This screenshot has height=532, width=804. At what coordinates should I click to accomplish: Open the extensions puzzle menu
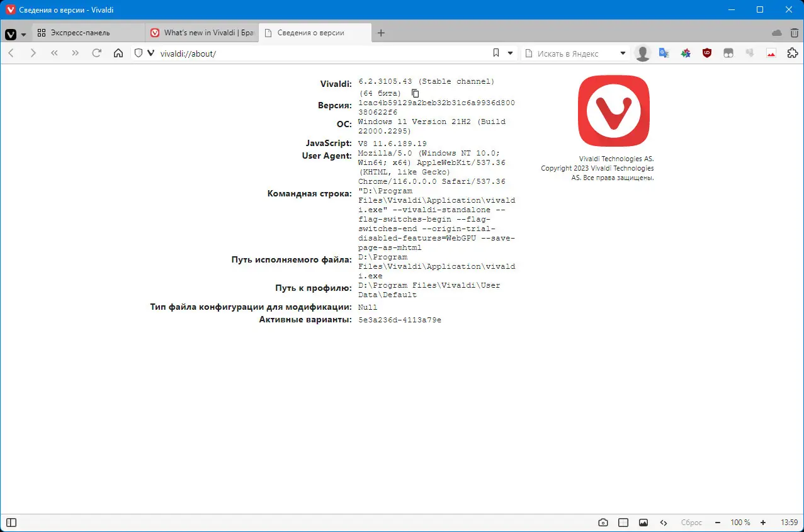click(793, 54)
